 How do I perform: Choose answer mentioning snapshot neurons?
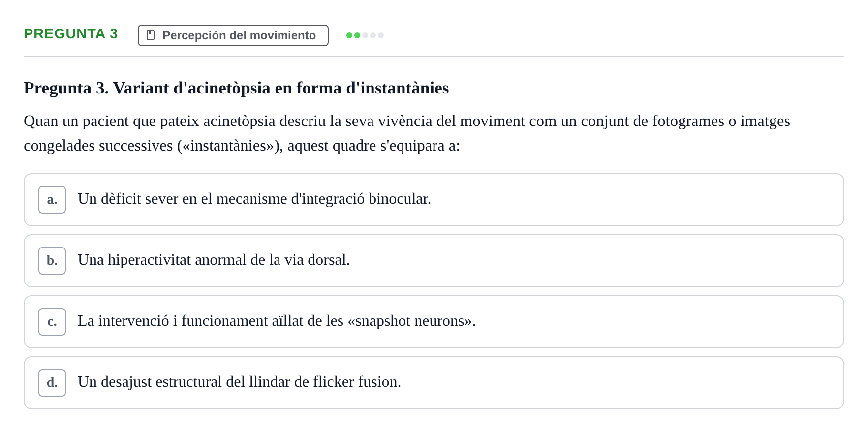[x=434, y=322]
